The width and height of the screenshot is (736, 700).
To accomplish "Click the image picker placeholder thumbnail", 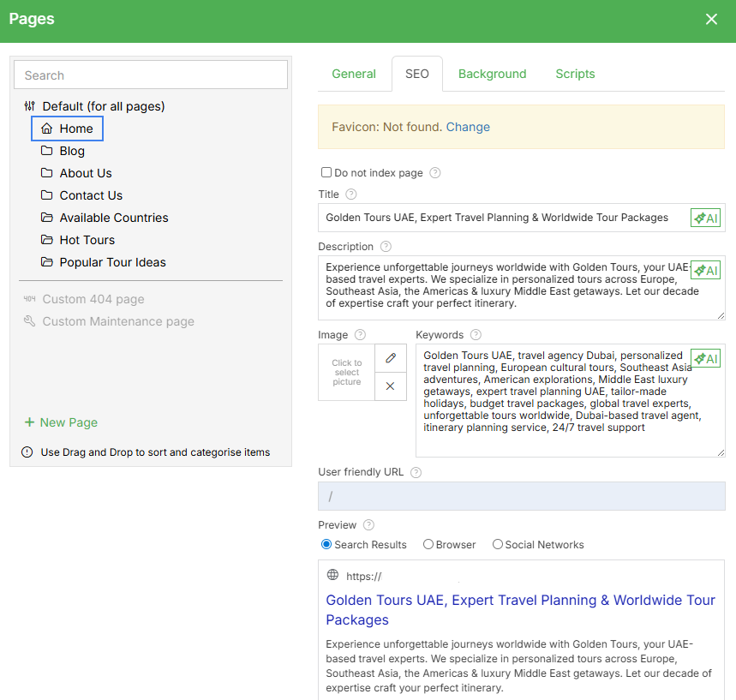I will 347,373.
